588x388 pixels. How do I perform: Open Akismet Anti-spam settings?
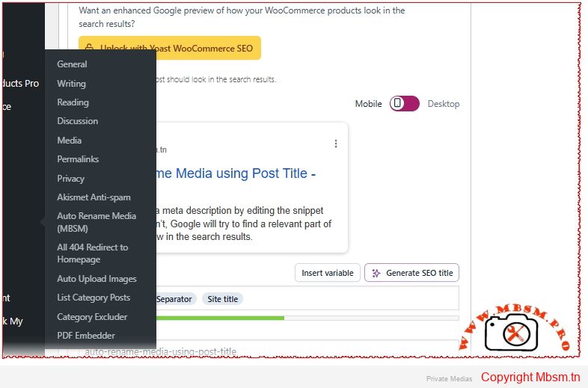tap(94, 197)
